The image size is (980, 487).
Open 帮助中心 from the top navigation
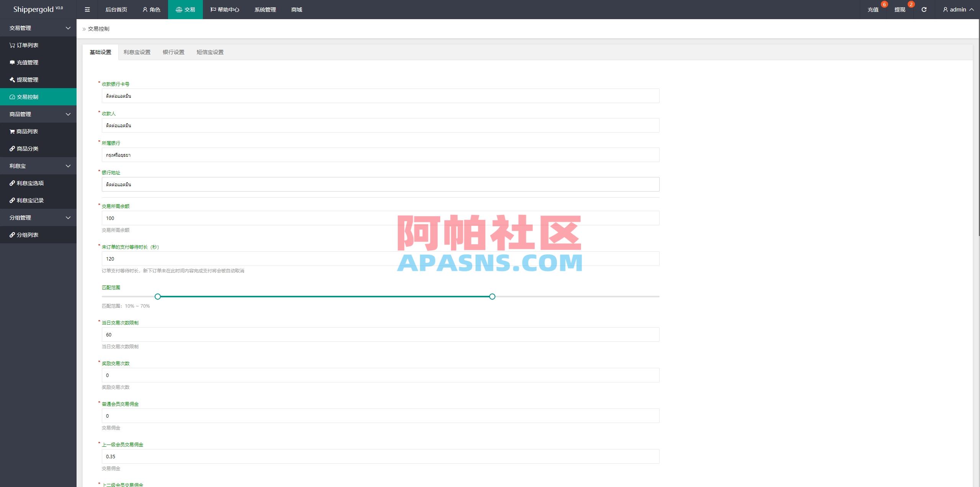coord(225,9)
